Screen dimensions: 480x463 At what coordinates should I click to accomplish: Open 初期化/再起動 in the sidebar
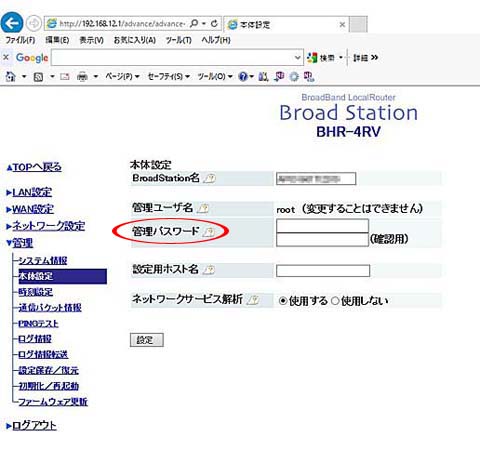pos(49,386)
